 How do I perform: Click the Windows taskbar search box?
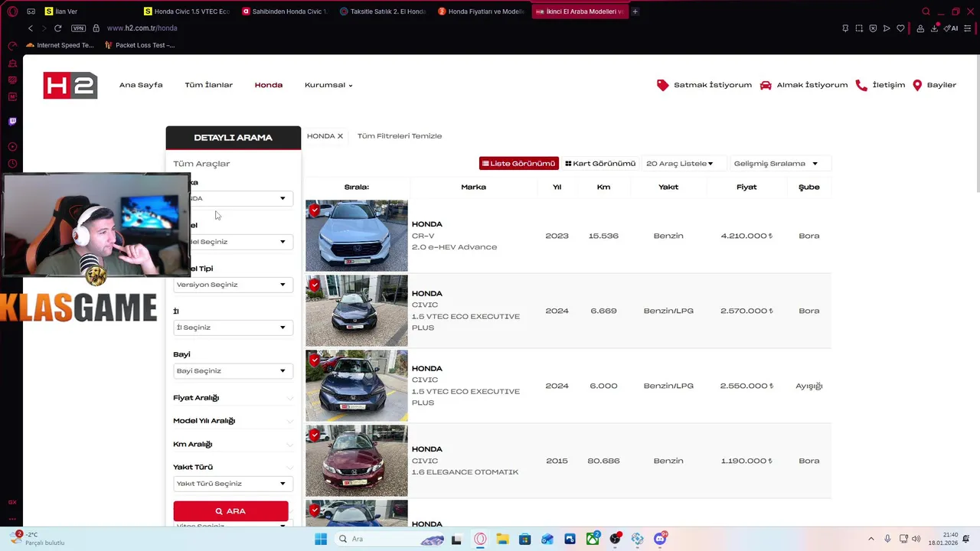pos(390,539)
